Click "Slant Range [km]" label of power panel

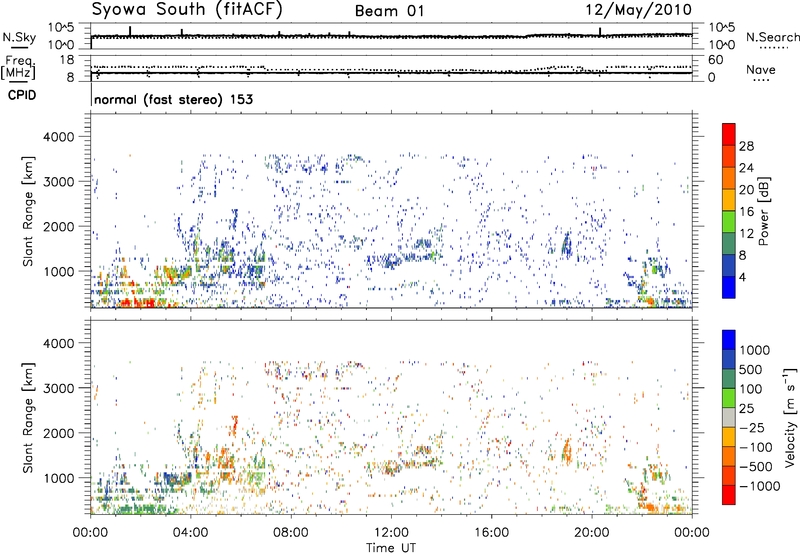click(x=29, y=211)
